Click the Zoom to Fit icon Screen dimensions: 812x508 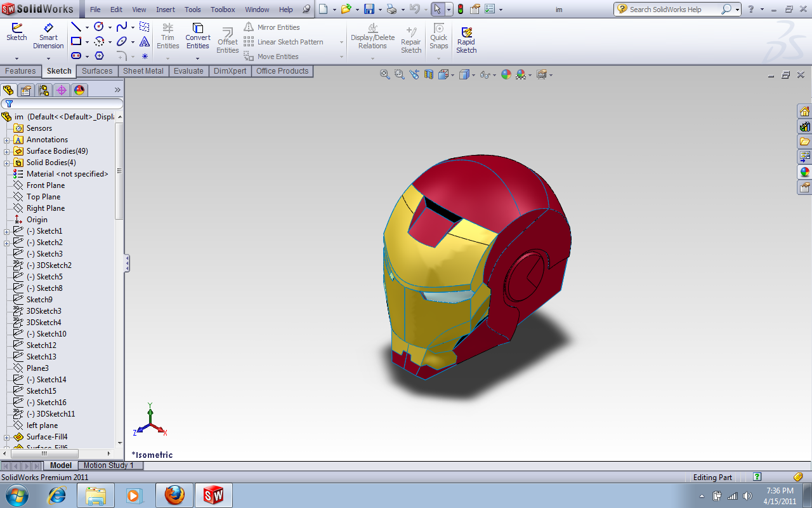click(x=384, y=74)
